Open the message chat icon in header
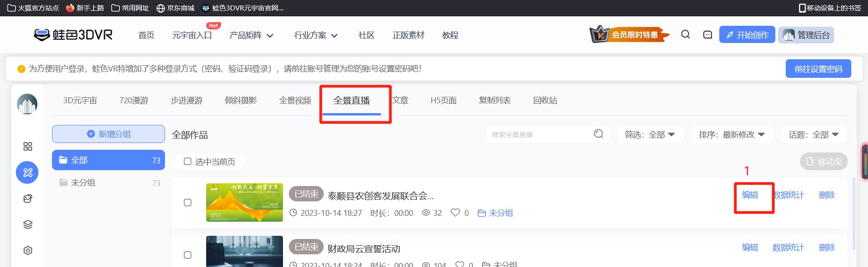Viewport: 868px width, 267px height. pyautogui.click(x=708, y=34)
